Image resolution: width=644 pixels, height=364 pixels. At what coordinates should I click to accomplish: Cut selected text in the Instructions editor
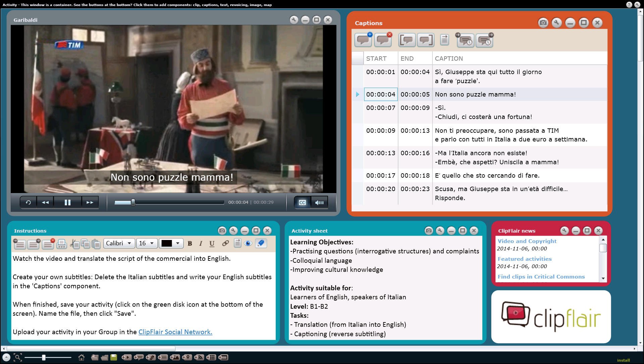tap(75, 244)
